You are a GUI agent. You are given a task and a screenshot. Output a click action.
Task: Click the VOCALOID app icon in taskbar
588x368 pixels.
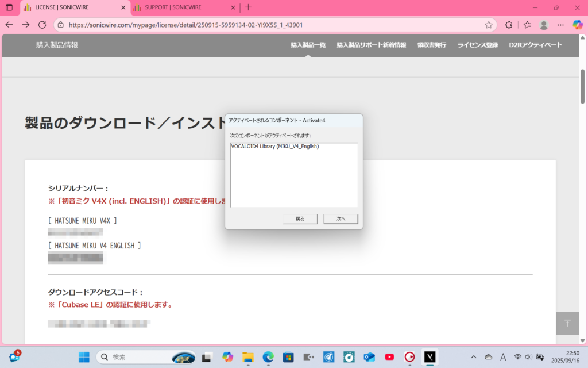(x=430, y=357)
